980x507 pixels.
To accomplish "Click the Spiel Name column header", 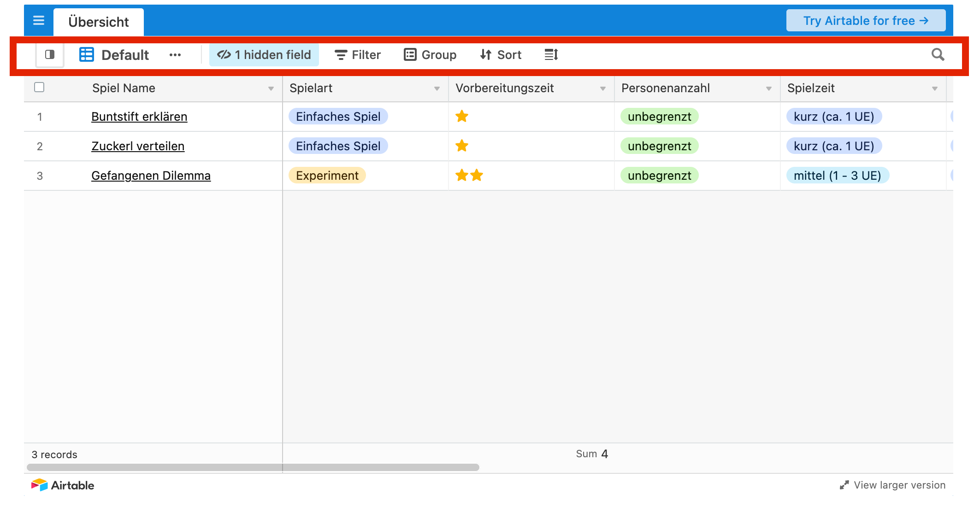I will [x=124, y=88].
